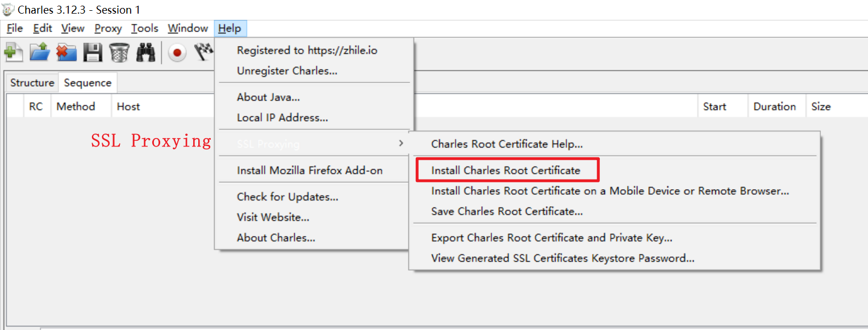This screenshot has height=330, width=868.
Task: Expand the SSL Proxying submenu arrow
Action: click(x=401, y=143)
